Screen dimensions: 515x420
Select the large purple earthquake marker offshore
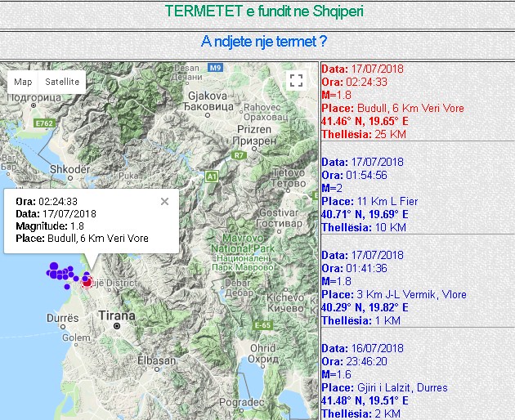(54, 266)
